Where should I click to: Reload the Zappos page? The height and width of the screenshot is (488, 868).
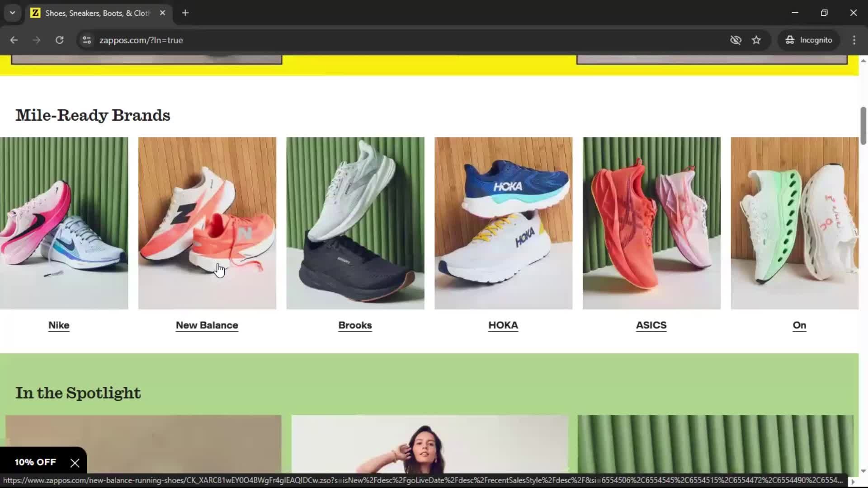click(x=59, y=40)
